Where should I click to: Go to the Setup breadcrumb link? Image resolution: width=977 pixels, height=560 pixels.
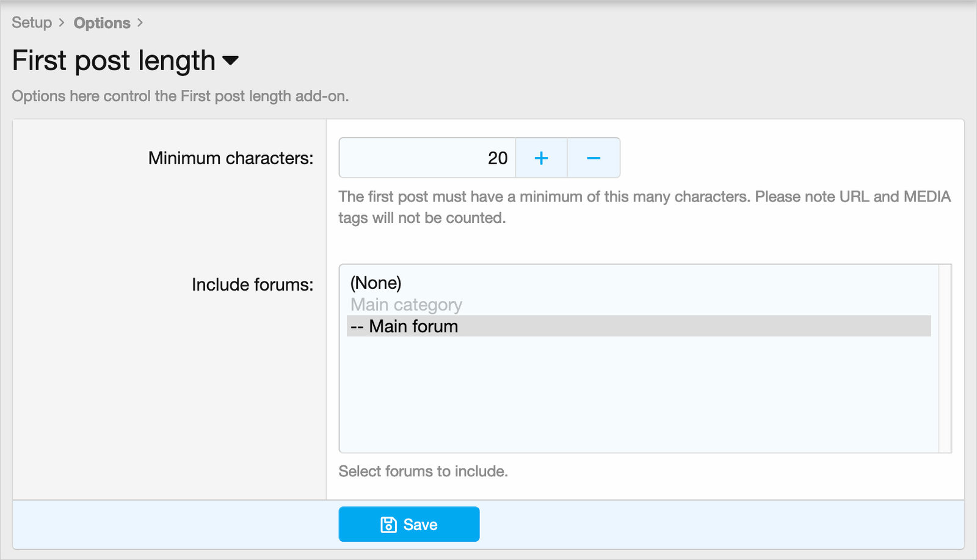(32, 23)
